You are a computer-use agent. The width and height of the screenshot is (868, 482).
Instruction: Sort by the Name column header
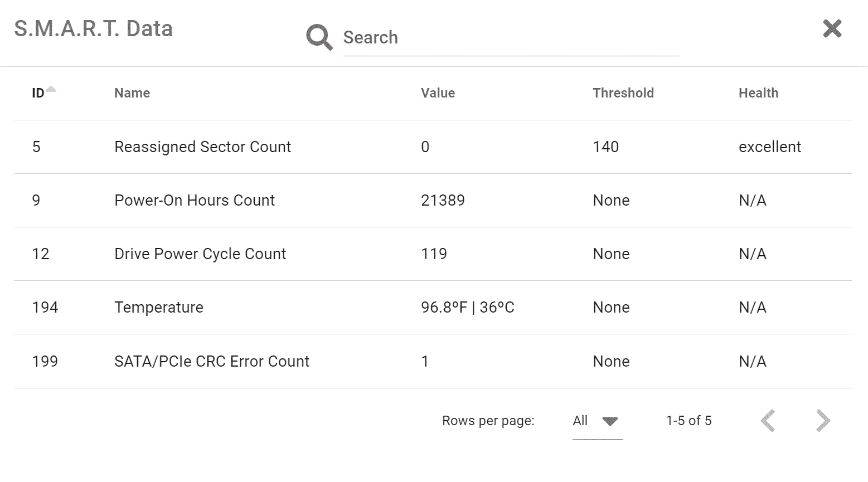point(132,93)
